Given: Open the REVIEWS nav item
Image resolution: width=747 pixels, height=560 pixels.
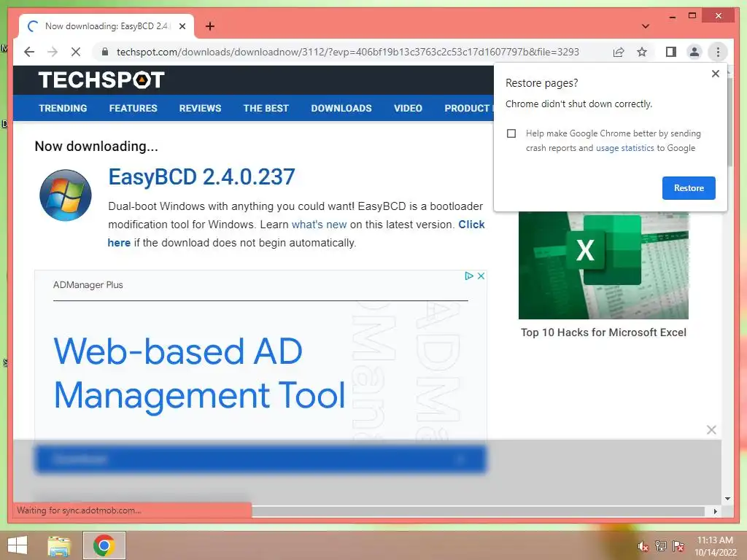Looking at the screenshot, I should pyautogui.click(x=200, y=108).
